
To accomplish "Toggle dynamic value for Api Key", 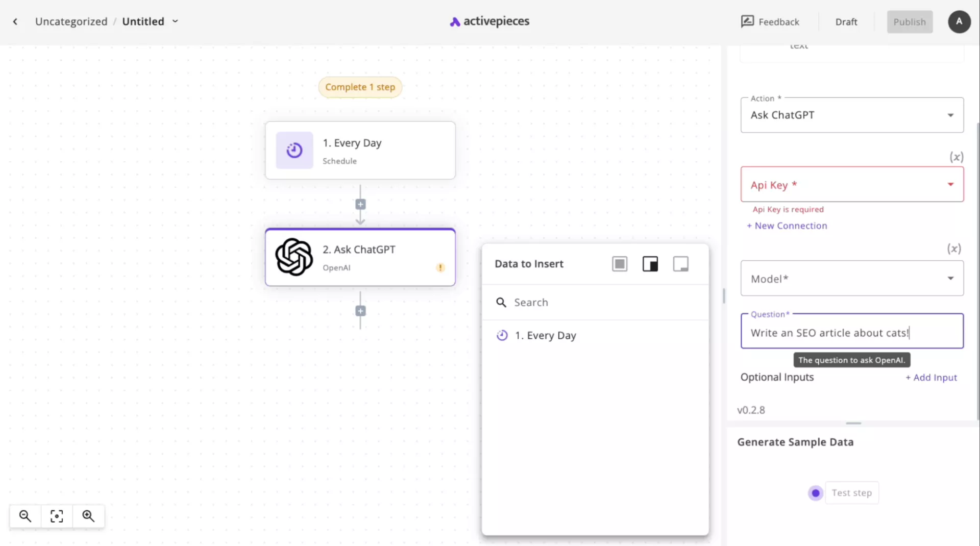I will 956,157.
